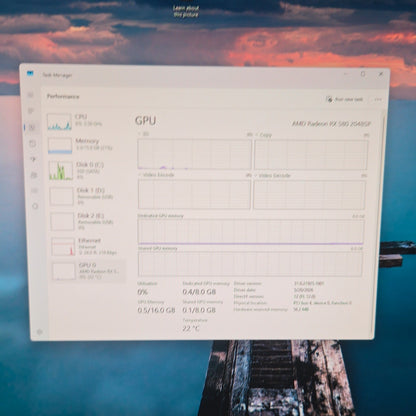
Task: Switch to the Users sidebar icon
Action: (x=34, y=175)
